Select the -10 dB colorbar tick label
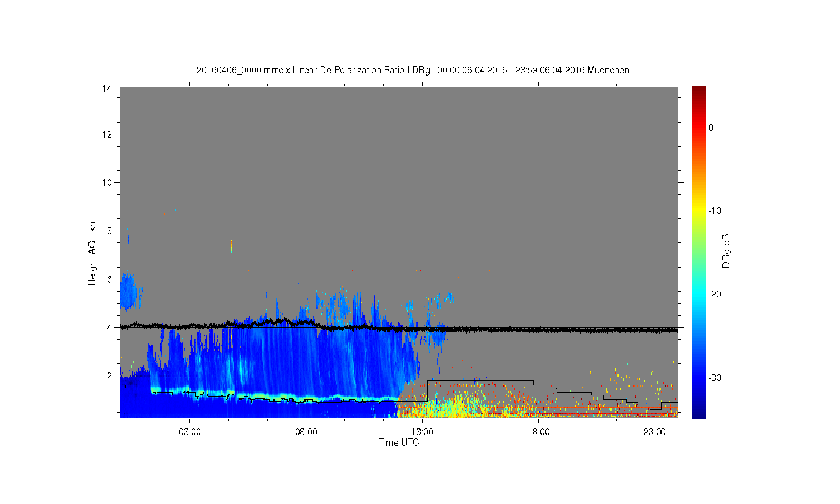The width and height of the screenshot is (840, 504). click(715, 211)
